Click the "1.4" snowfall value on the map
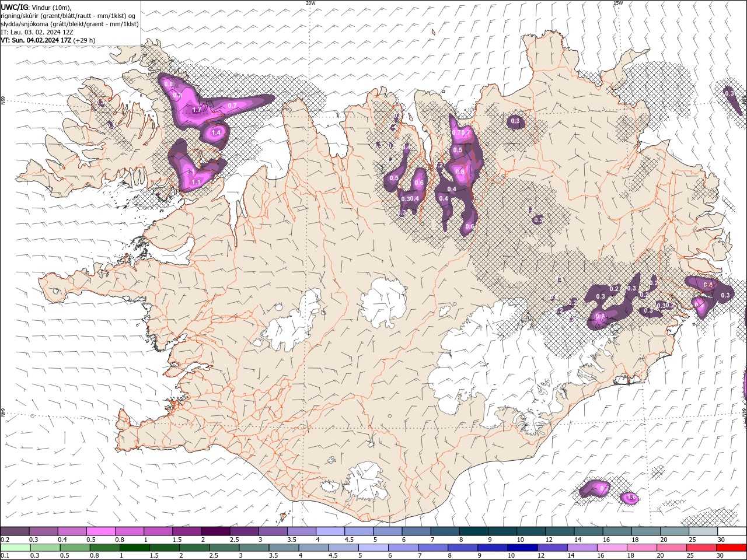 tap(216, 132)
